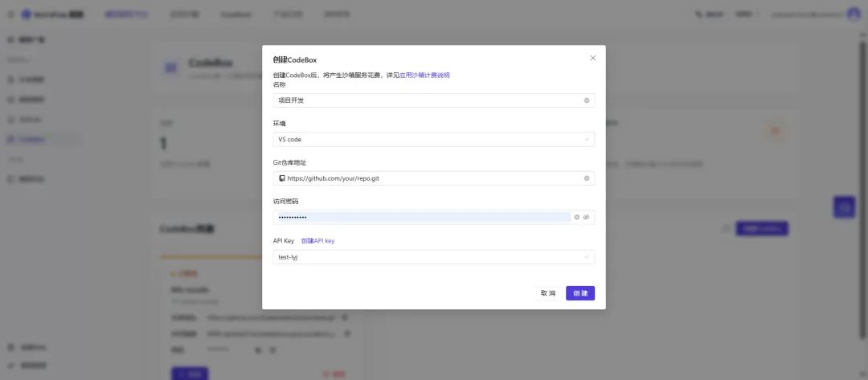Image resolution: width=868 pixels, height=380 pixels.
Task: Click the 名称 field containing 项目开发
Action: pyautogui.click(x=433, y=100)
